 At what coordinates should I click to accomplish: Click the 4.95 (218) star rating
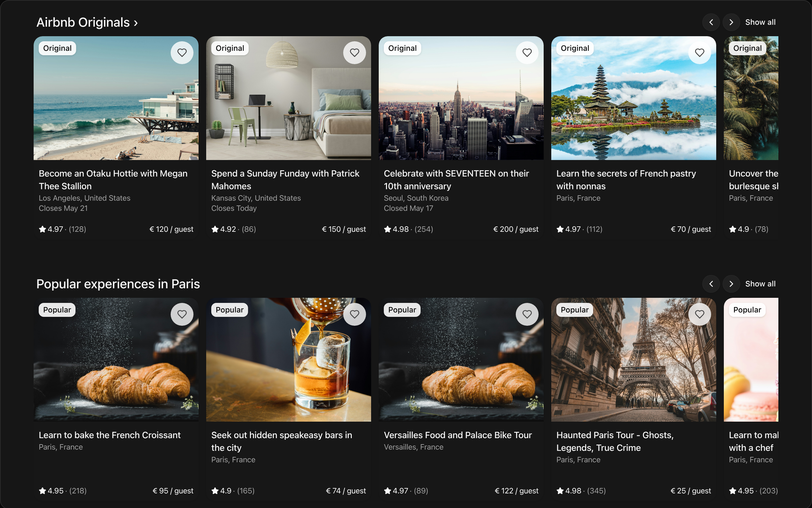63,491
